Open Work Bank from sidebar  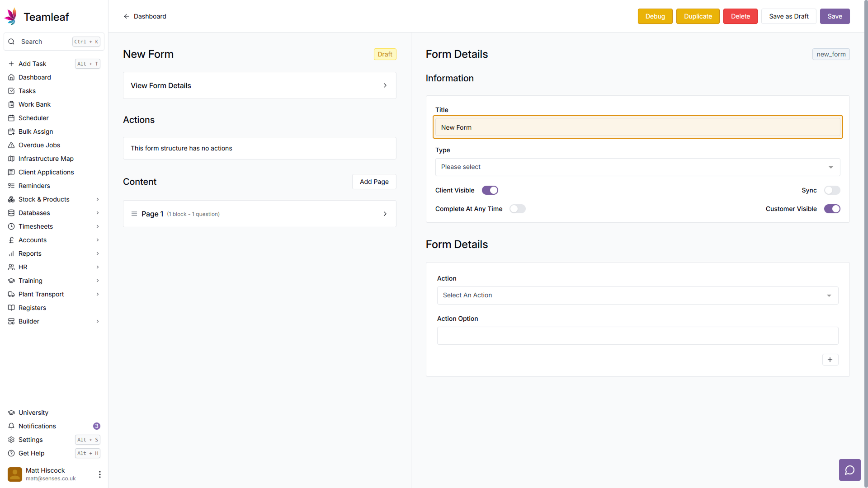tap(34, 104)
